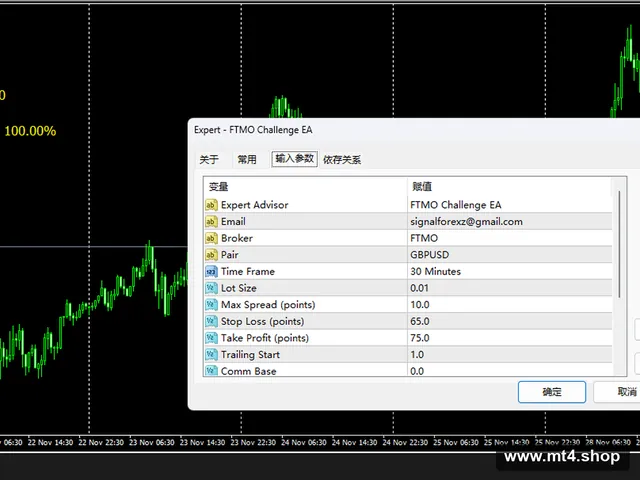Select the Email variable name

tap(233, 222)
